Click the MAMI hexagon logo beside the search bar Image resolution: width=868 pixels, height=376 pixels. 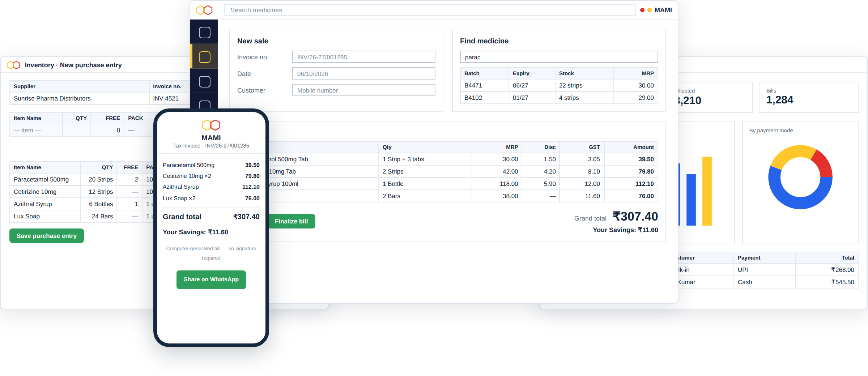tap(204, 10)
